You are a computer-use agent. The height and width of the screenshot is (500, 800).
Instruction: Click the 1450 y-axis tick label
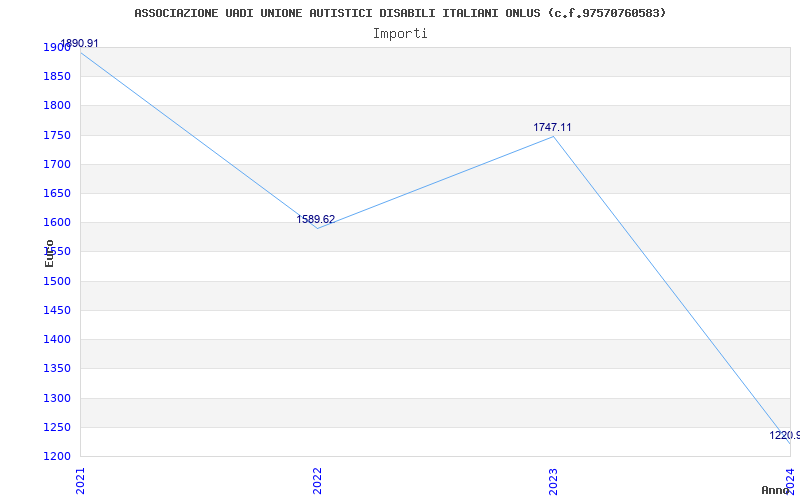(57, 310)
